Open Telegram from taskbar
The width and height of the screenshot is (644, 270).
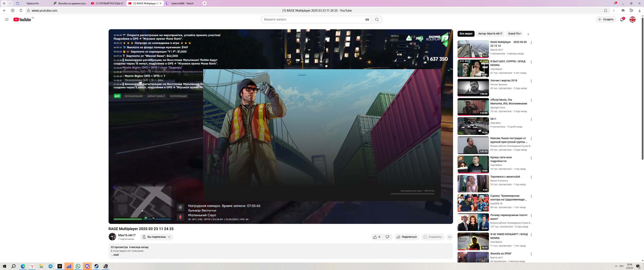coord(51,266)
